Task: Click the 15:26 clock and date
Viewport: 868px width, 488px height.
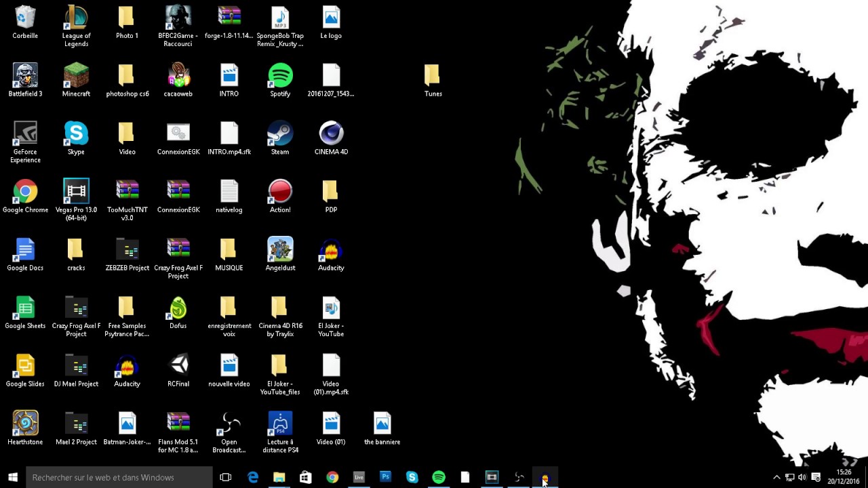Action: click(844, 477)
